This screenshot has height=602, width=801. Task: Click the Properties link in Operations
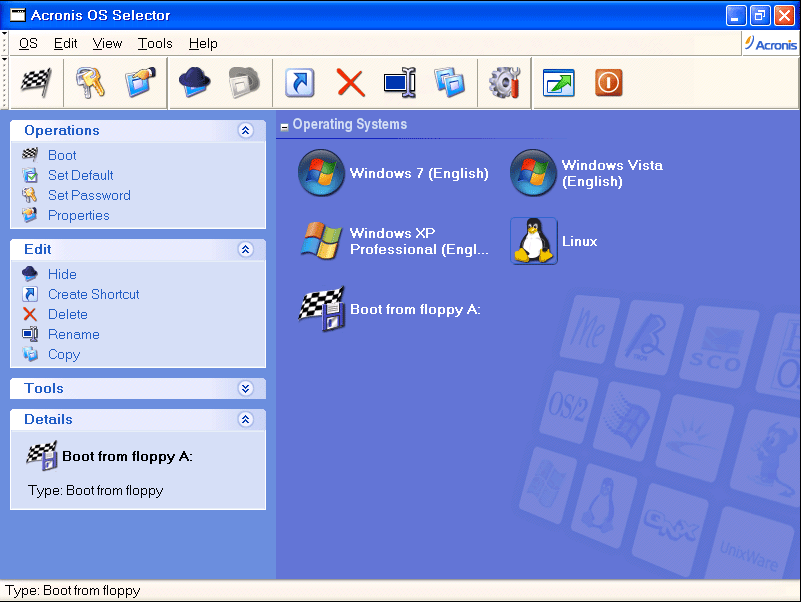tap(79, 216)
